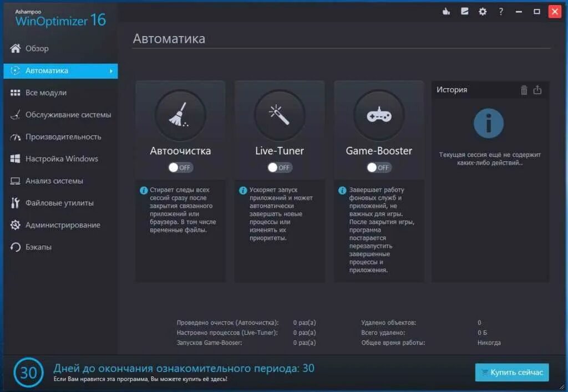
Task: Click 'Настроено процессов (Live-Tuner)' statistic
Action: (227, 333)
